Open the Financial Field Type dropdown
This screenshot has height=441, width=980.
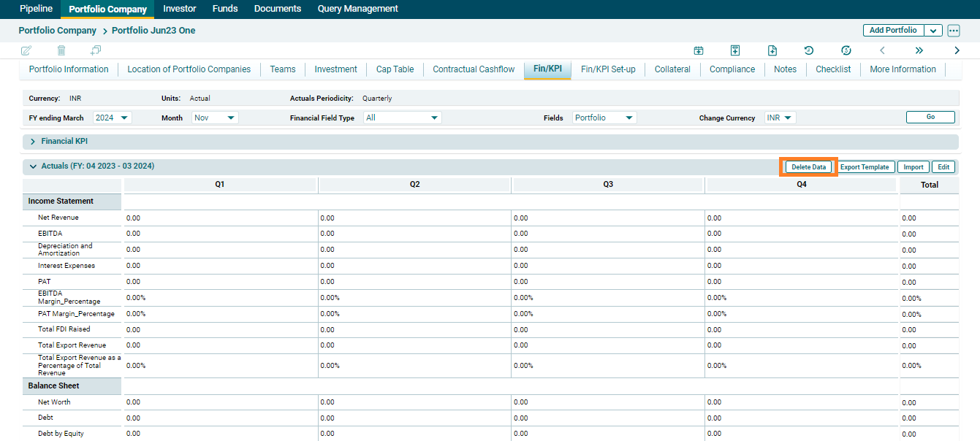coord(403,118)
